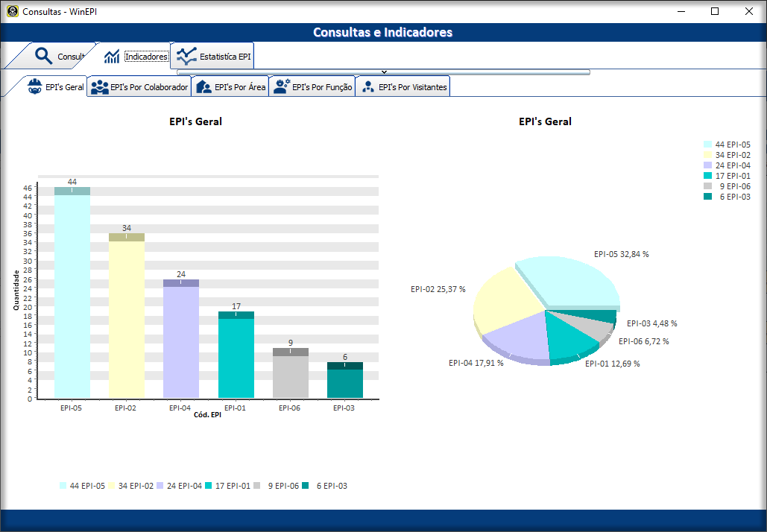Select the EPI's Por Função tab label
Viewport: 767px width, 532px height.
pyautogui.click(x=321, y=87)
